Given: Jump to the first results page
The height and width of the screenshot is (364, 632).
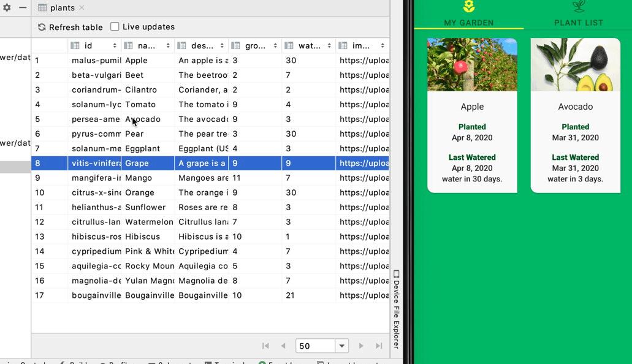Looking at the screenshot, I should click(265, 346).
